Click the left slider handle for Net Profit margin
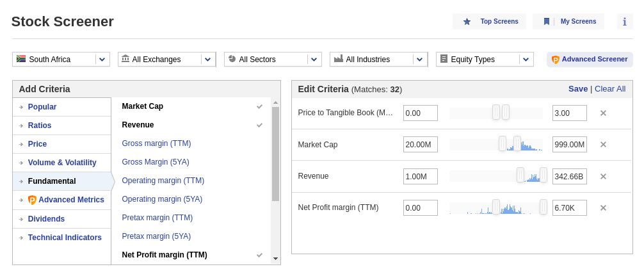Screen dimensions: 644x276 tap(496, 207)
